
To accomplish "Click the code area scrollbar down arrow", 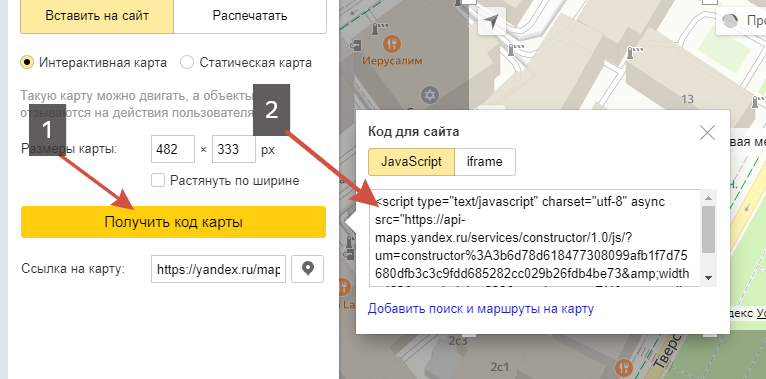I will (709, 278).
